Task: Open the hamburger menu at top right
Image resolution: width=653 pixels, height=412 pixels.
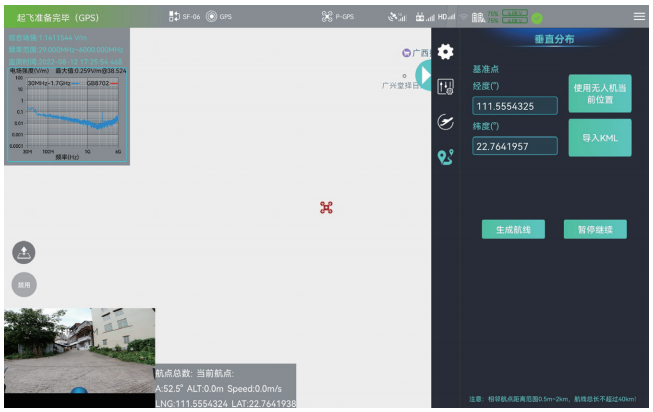Action: (x=639, y=16)
